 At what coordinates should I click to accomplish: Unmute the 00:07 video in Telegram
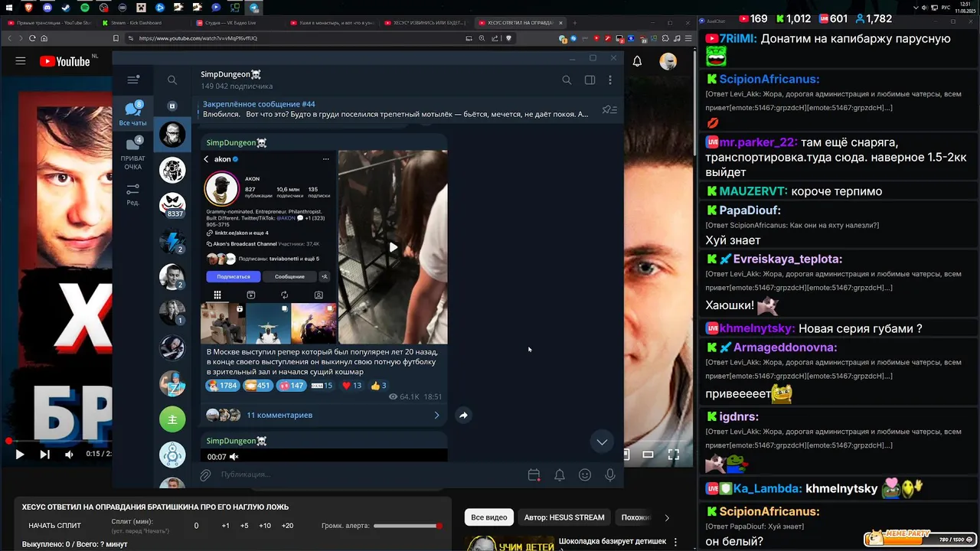(234, 457)
